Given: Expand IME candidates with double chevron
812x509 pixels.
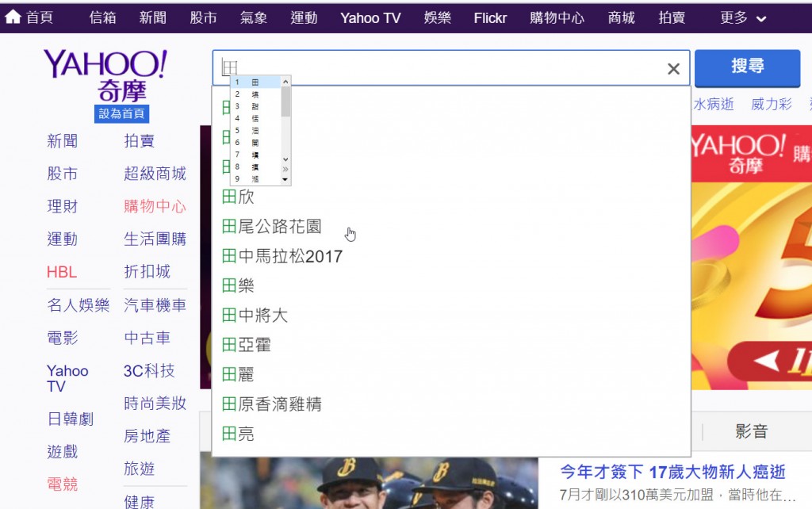Looking at the screenshot, I should click(x=285, y=170).
